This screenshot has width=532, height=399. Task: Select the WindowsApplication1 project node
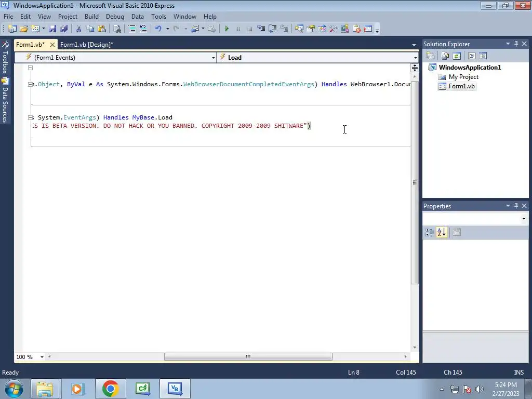tap(470, 67)
